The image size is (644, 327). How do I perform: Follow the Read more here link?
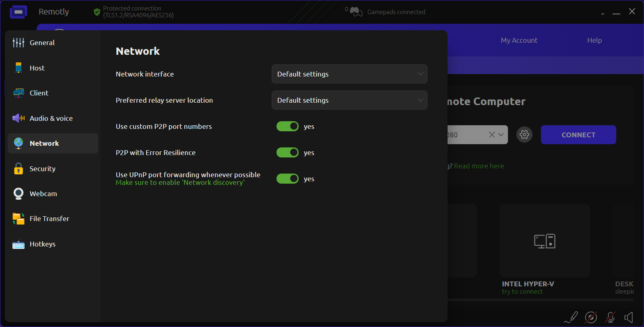[479, 166]
